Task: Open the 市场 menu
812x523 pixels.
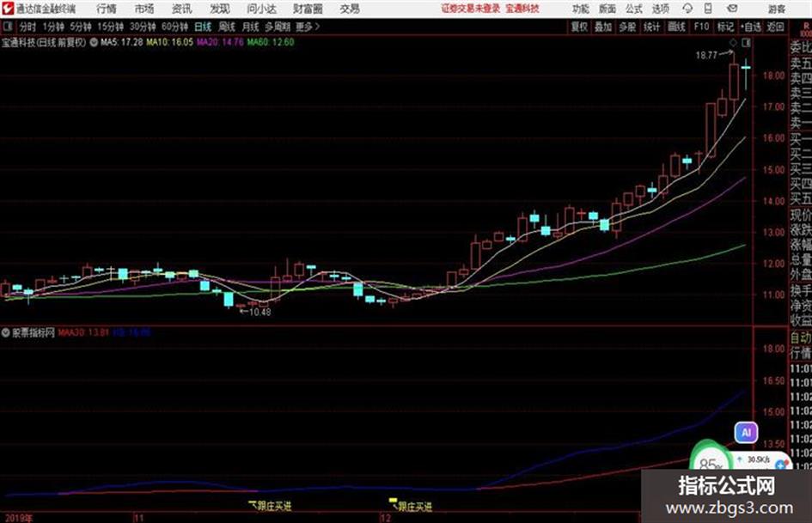Action: [144, 9]
